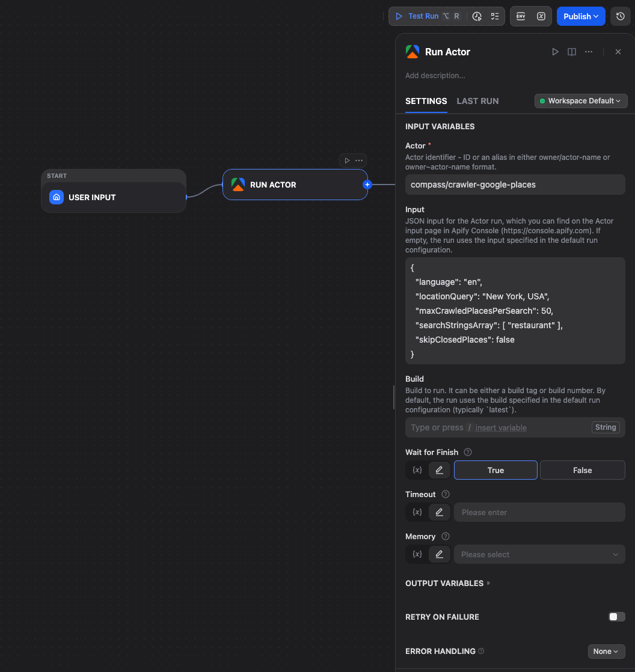
Task: Change Error Handling from None dropdown
Action: tap(606, 651)
